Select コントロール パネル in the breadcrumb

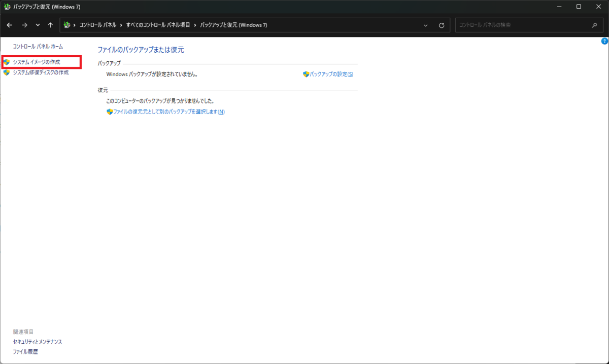click(x=98, y=25)
